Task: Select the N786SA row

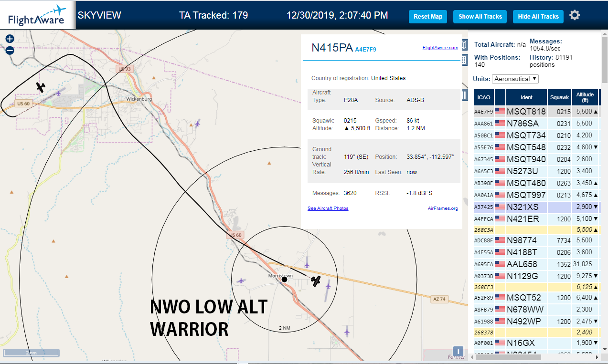Action: pyautogui.click(x=537, y=123)
